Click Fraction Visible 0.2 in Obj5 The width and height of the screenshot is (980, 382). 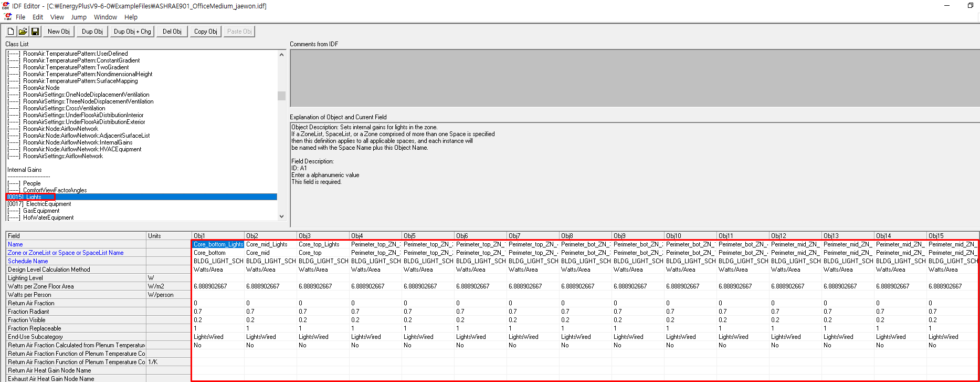428,320
